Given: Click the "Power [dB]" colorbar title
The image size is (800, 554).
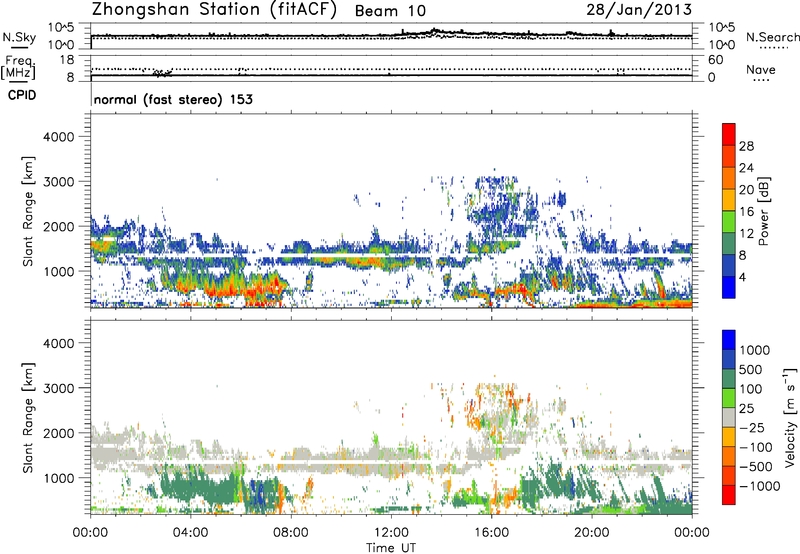Looking at the screenshot, I should [764, 211].
